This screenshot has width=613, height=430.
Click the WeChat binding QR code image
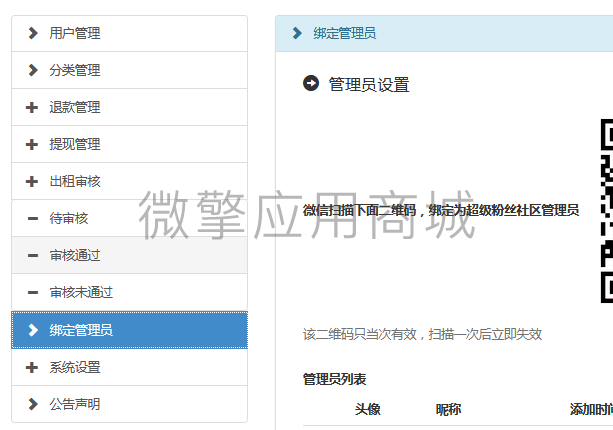click(x=607, y=211)
